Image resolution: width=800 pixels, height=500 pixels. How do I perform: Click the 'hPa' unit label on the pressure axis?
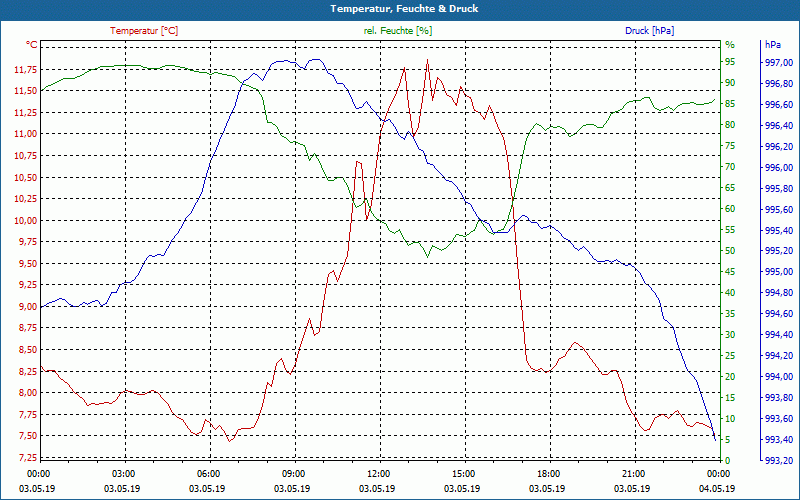[x=772, y=45]
